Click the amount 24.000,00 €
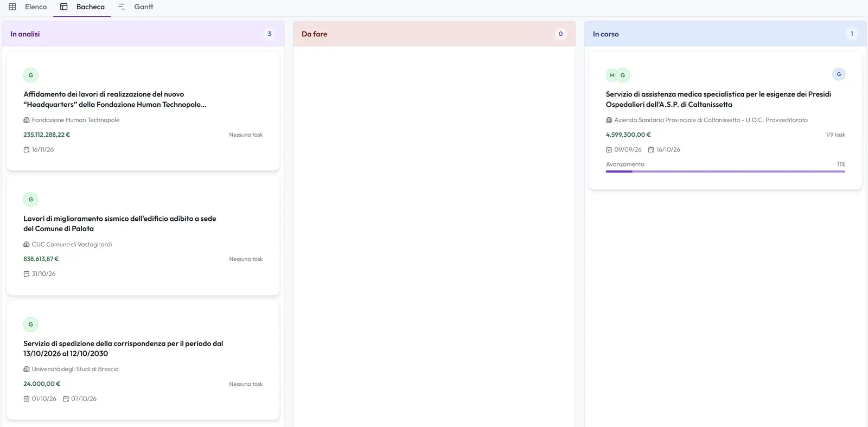 (x=42, y=384)
